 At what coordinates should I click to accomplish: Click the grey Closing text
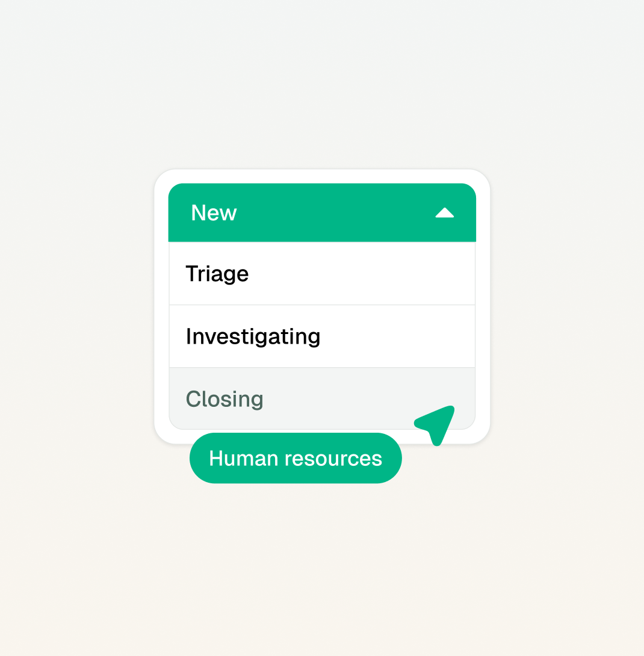224,400
